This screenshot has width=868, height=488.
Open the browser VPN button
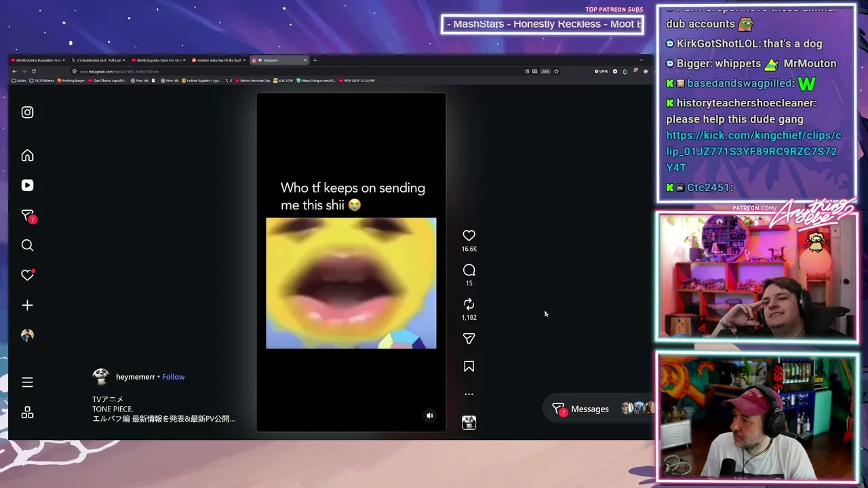[x=601, y=71]
